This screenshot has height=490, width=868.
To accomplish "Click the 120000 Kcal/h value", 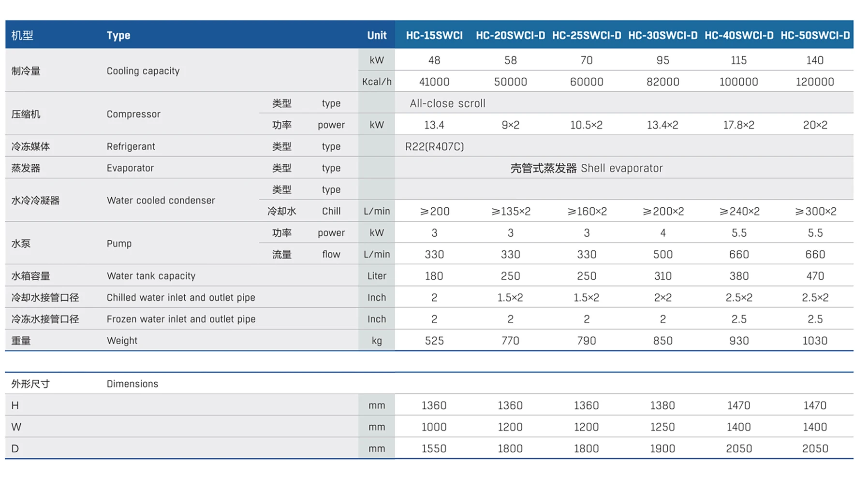I will [x=815, y=82].
